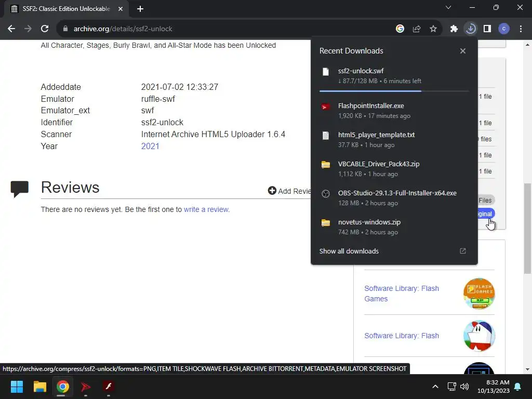
Task: Share this page via share icon
Action: point(417,29)
